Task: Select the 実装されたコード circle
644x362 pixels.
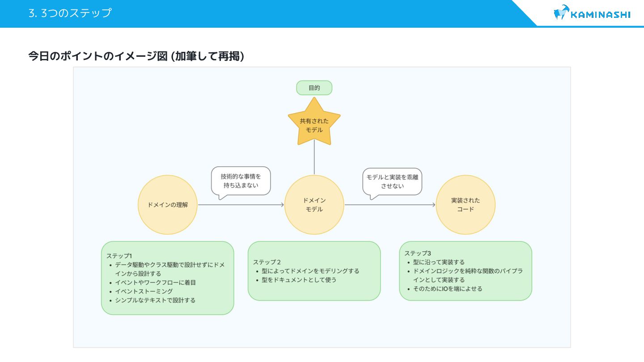Action: (x=466, y=205)
